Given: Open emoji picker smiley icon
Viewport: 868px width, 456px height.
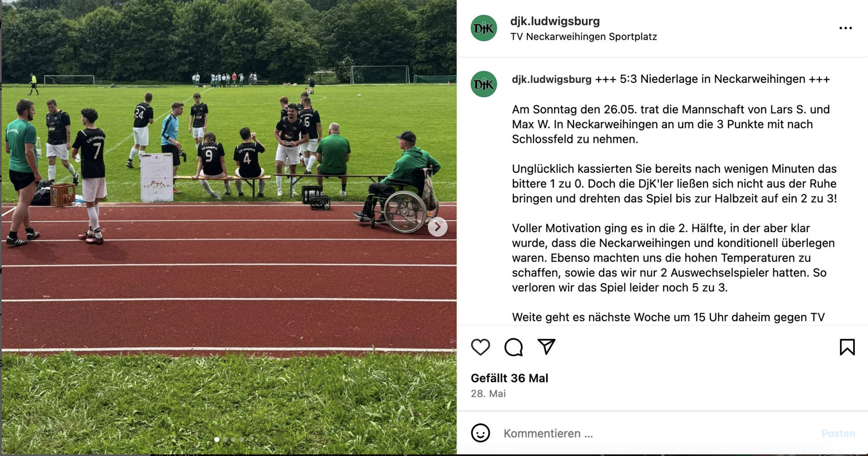Looking at the screenshot, I should point(480,433).
